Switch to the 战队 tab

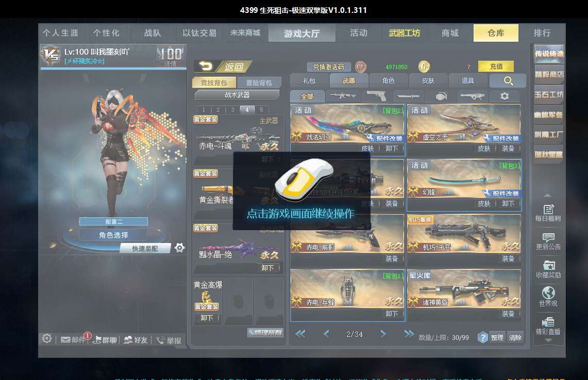pyautogui.click(x=153, y=33)
